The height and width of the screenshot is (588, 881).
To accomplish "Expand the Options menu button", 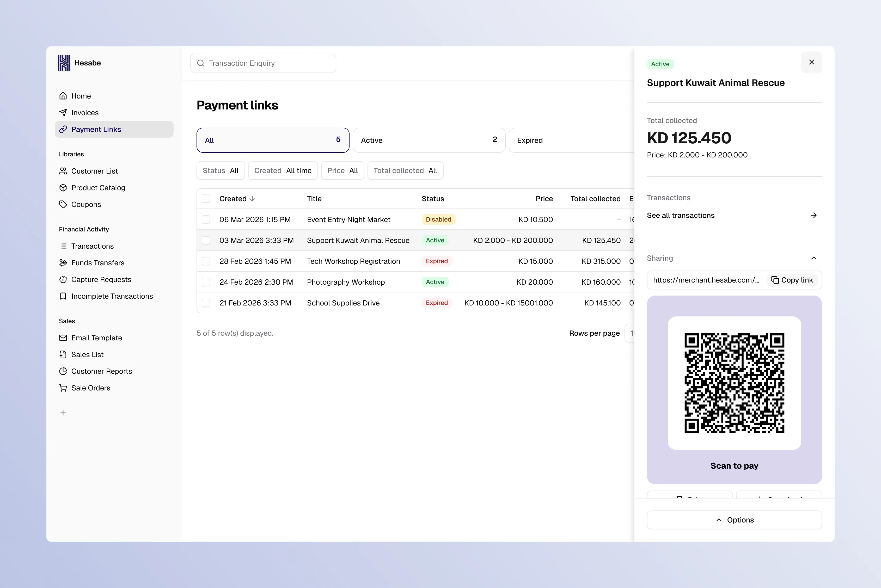I will pyautogui.click(x=734, y=520).
